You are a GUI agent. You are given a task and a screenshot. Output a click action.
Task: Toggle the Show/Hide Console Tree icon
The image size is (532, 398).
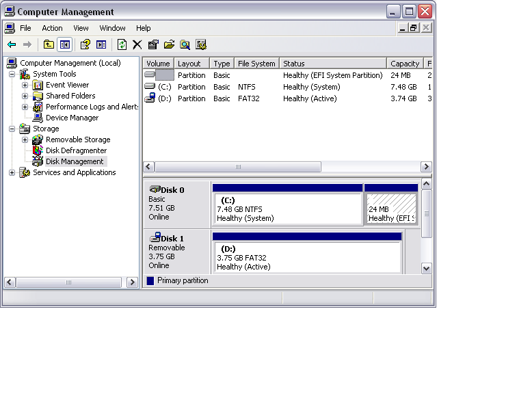coord(64,44)
